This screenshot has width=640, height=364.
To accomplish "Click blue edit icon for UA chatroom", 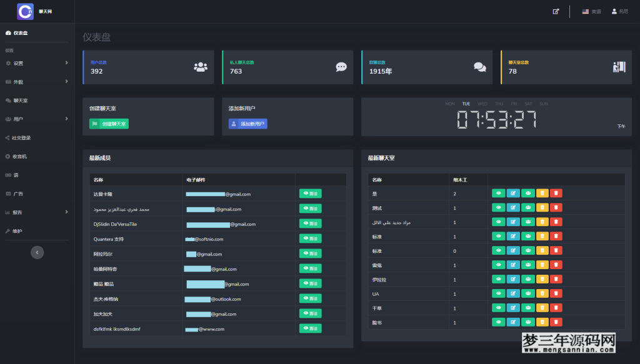I will pos(513,294).
